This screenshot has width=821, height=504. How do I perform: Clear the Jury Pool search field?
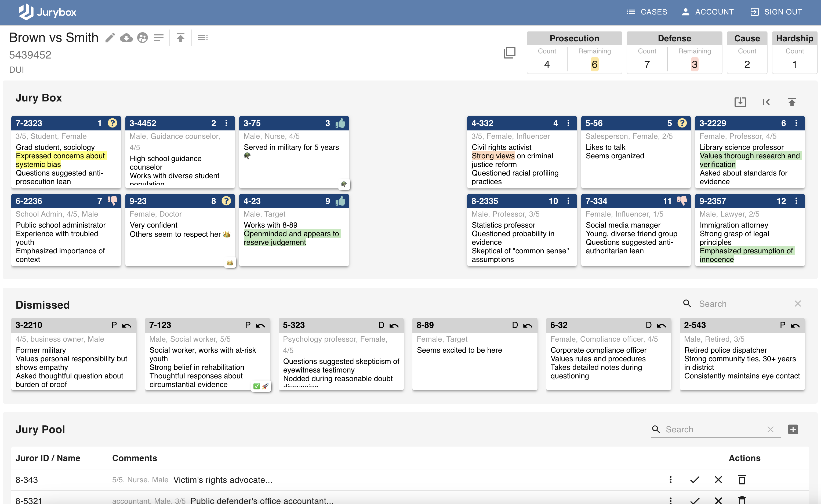coord(770,429)
